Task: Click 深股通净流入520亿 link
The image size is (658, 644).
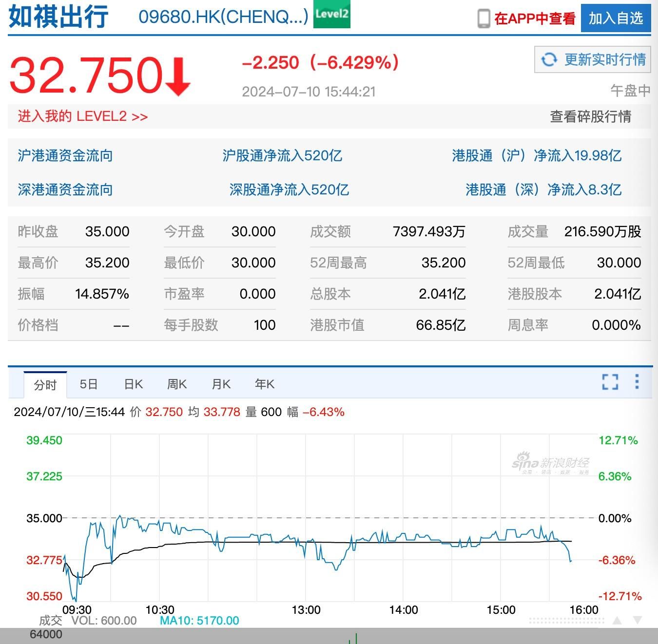Action: coord(289,189)
